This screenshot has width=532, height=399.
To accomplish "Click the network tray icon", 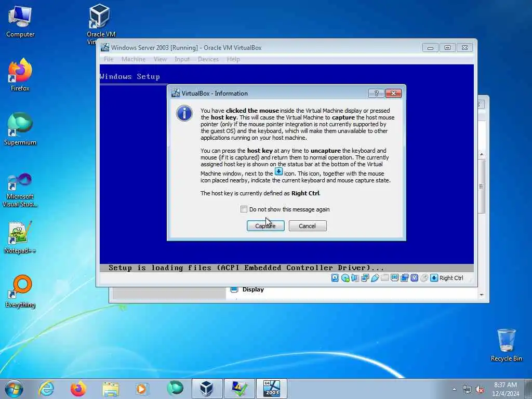I will pyautogui.click(x=467, y=390).
